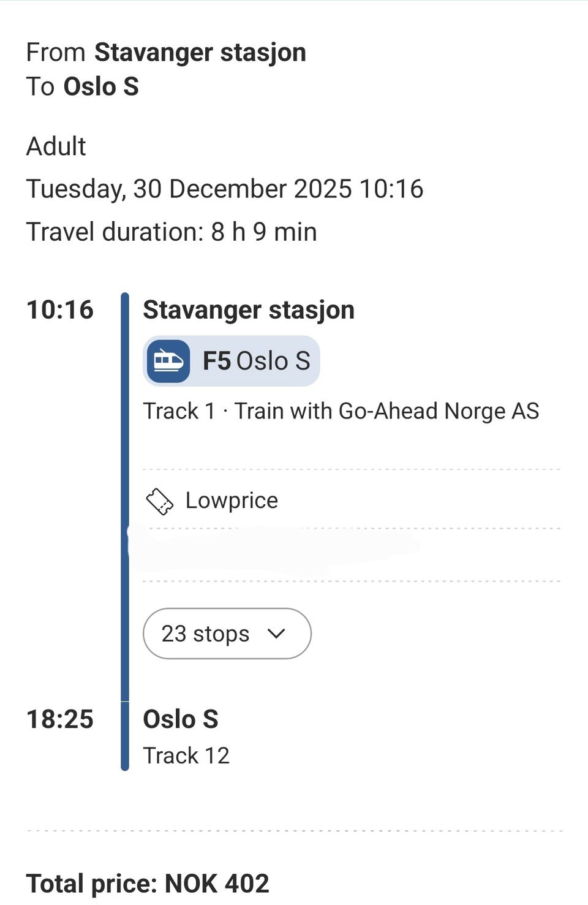Click the Lowprice ticket icon

tap(160, 501)
